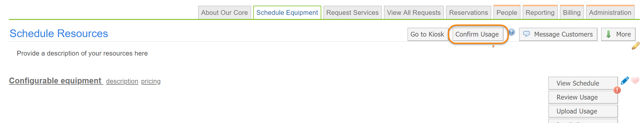Toggle the heart favorite for Configurable equipment

point(635,80)
